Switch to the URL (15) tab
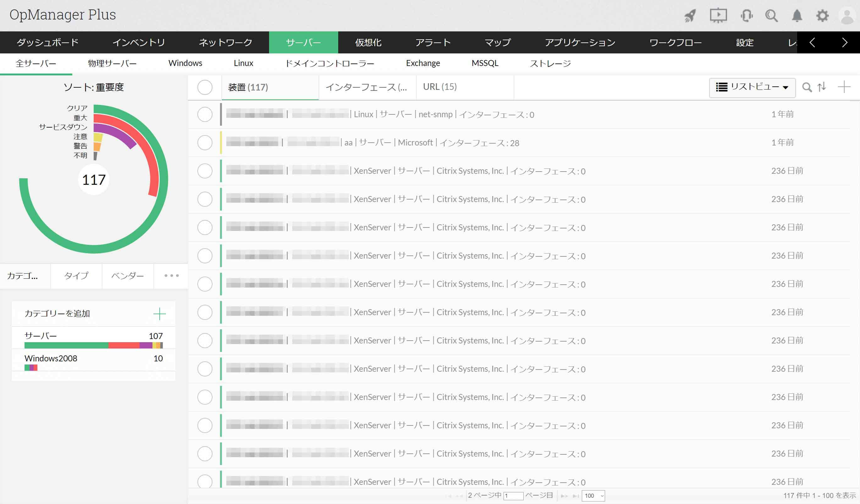Viewport: 860px width, 504px height. (439, 87)
